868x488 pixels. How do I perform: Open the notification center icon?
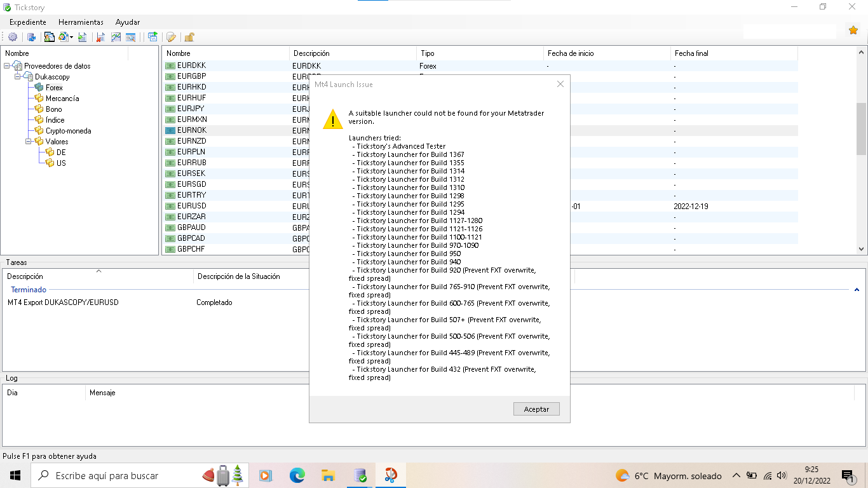coord(848,475)
